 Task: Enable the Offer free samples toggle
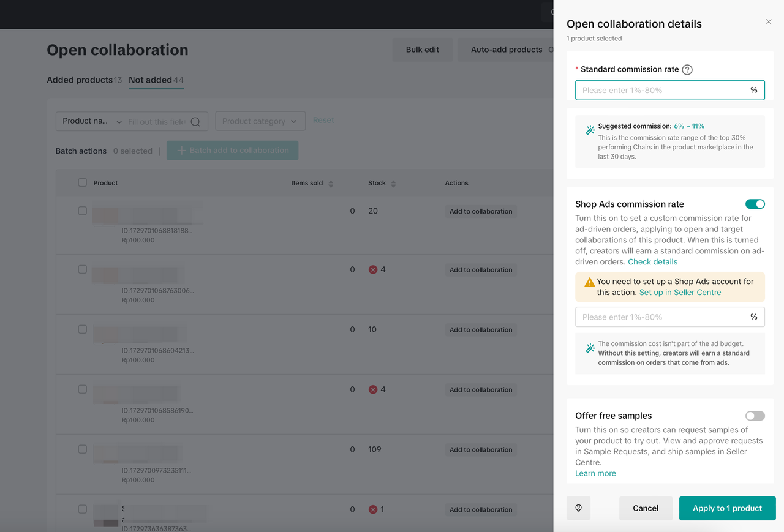[x=755, y=416]
